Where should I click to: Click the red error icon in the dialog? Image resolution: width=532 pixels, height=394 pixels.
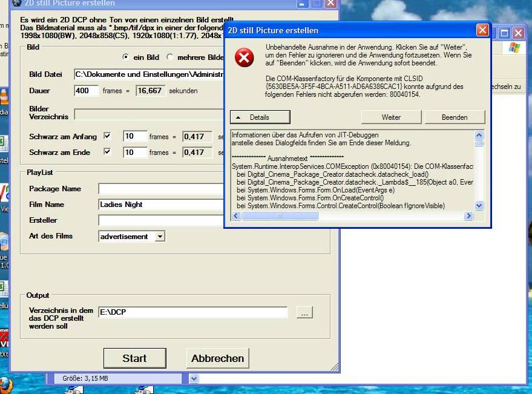[x=244, y=58]
